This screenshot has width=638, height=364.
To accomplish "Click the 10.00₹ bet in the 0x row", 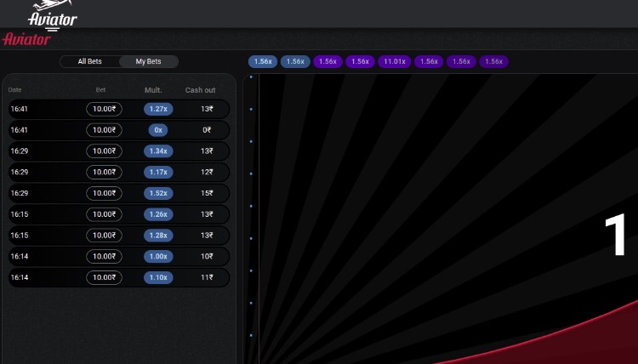I will (104, 130).
